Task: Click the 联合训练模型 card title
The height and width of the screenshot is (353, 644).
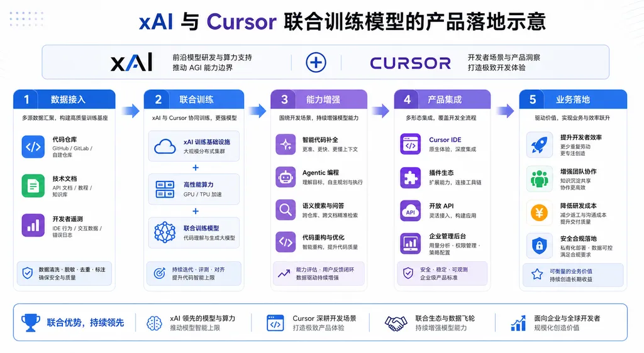Action: point(201,228)
